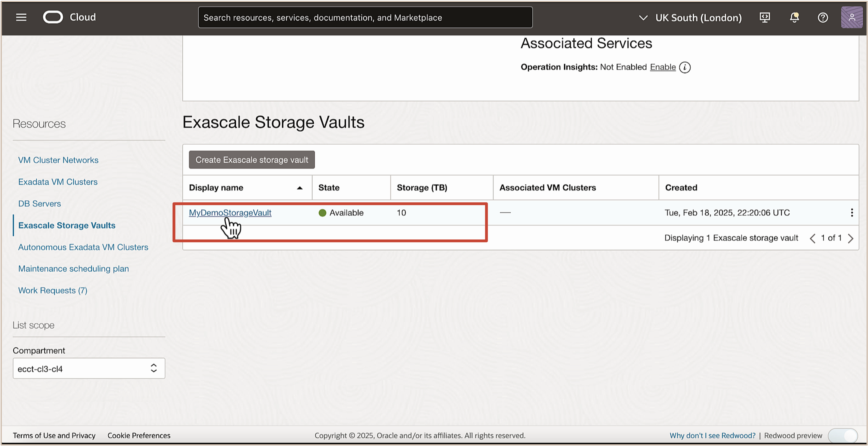
Task: Select Exadata VM Clusters in Resources
Action: [58, 182]
